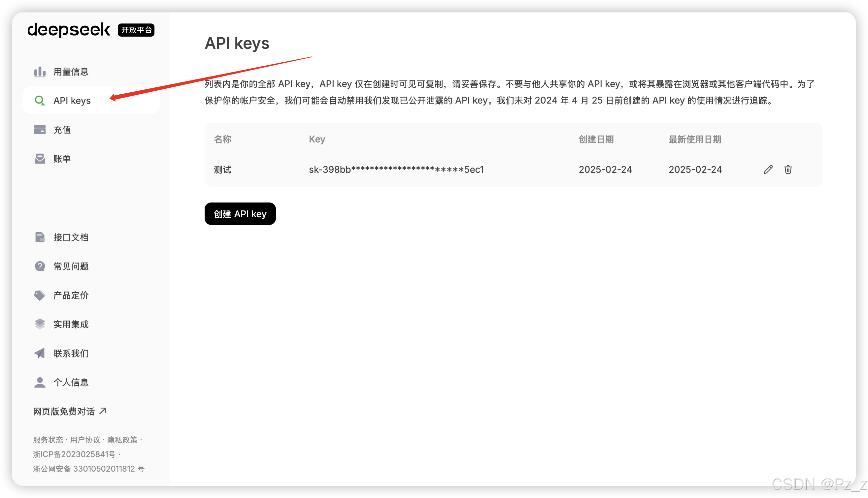868x498 pixels.
Task: Click the envelope icon next to 账单
Action: coord(40,158)
